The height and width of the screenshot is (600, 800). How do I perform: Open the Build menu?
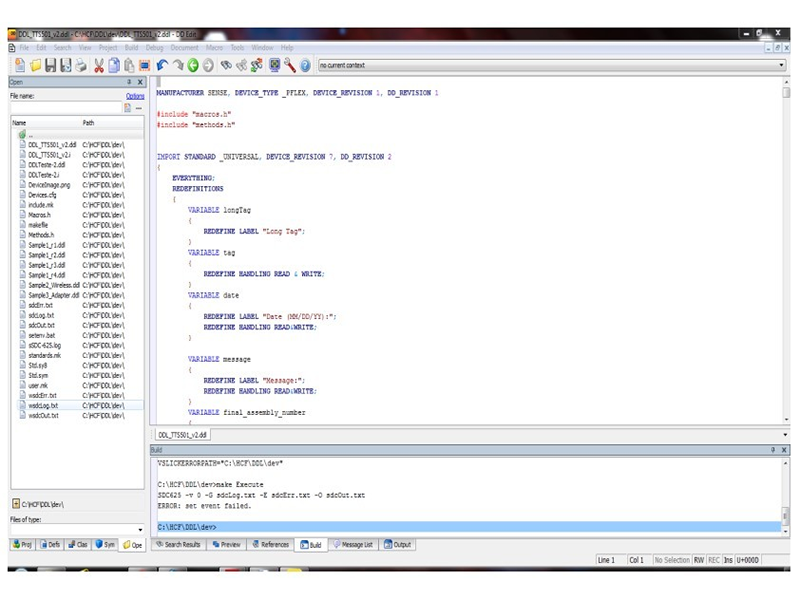tap(131, 47)
